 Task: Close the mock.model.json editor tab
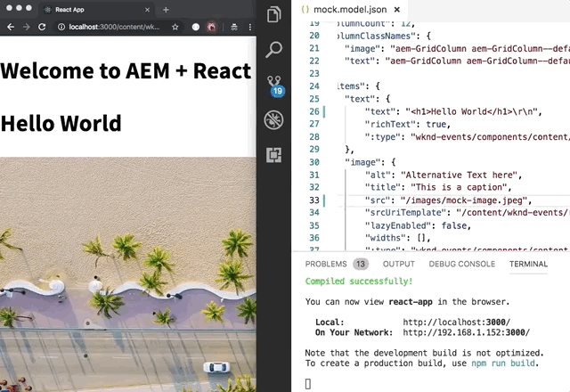pos(397,10)
